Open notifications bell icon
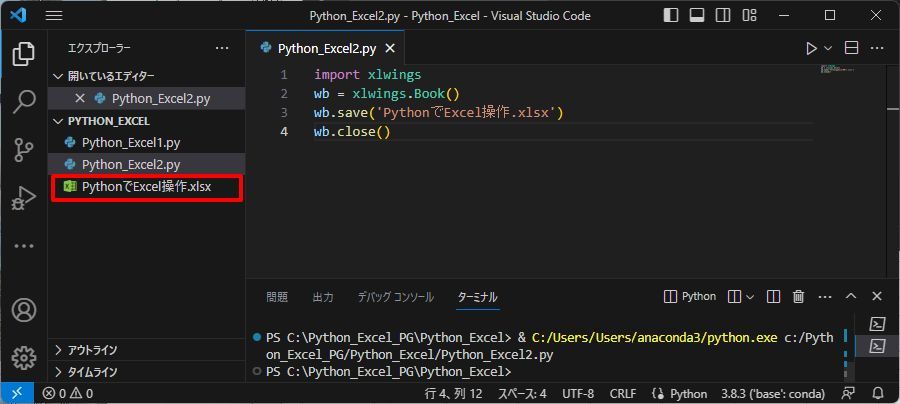This screenshot has height=404, width=900. [878, 394]
